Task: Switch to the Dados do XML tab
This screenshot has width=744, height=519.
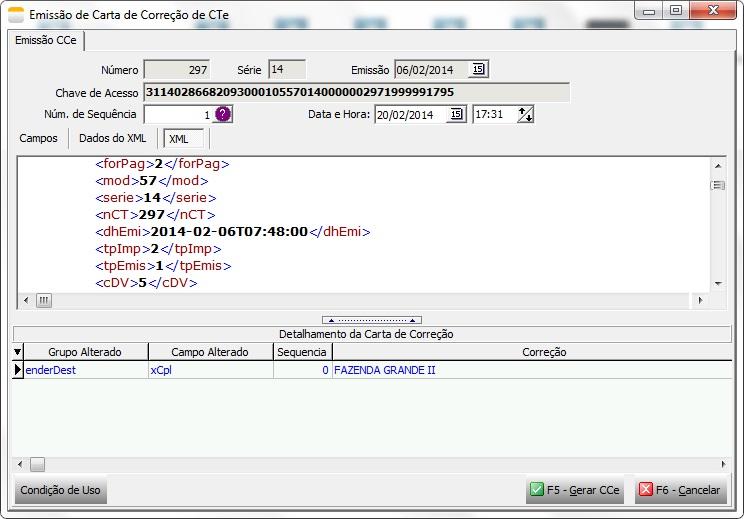Action: 112,138
